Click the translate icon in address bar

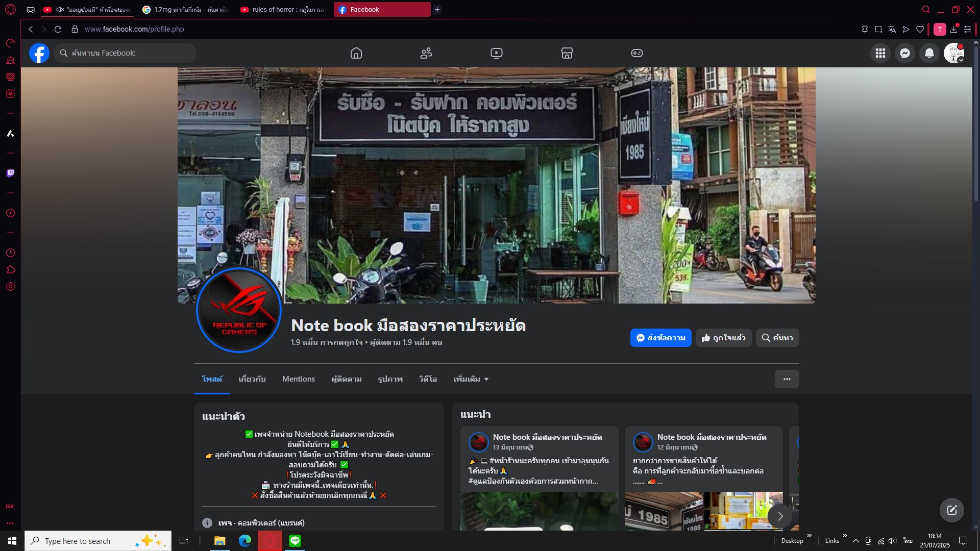tap(892, 29)
